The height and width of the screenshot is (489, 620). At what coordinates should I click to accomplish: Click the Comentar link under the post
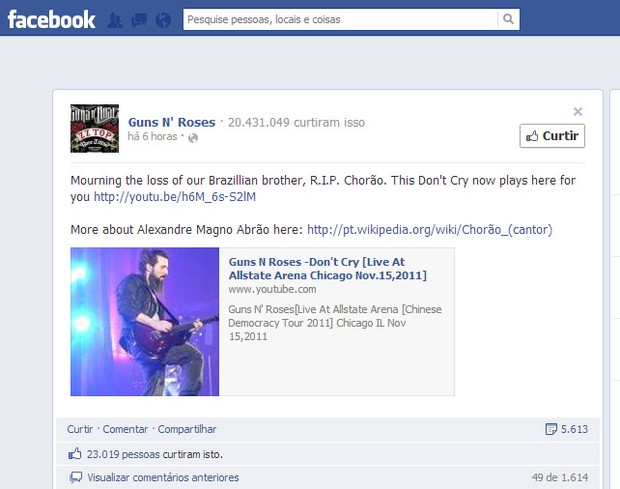[125, 429]
